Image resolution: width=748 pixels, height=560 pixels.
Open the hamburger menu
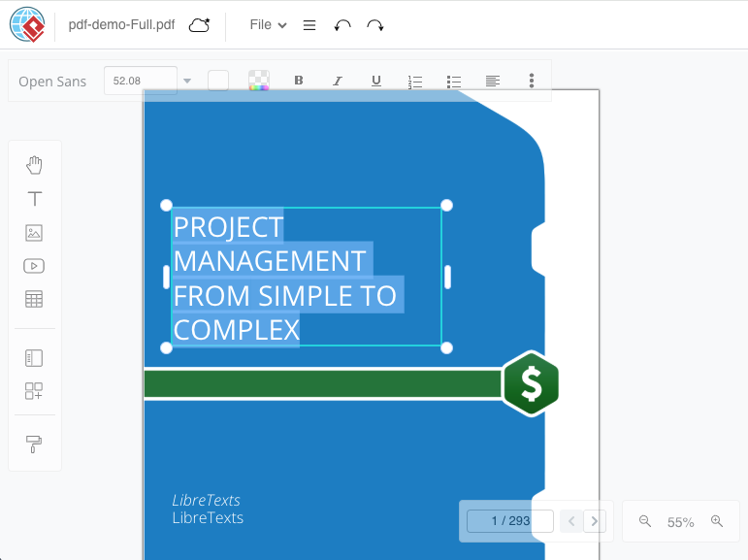(309, 25)
